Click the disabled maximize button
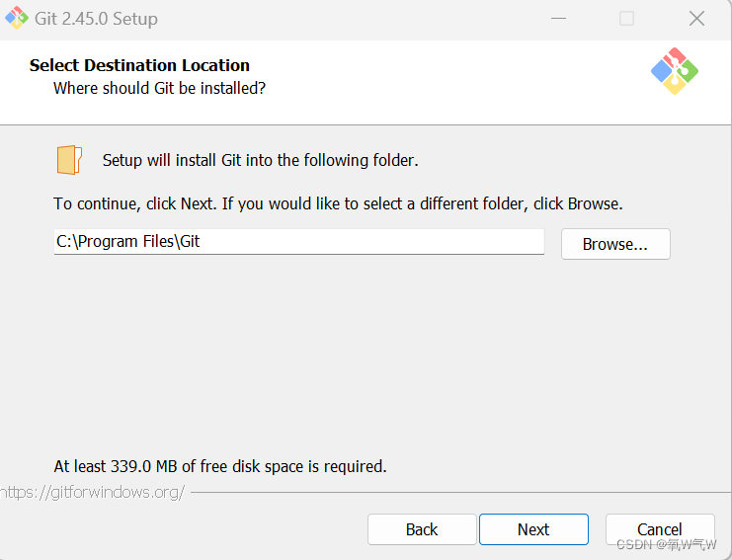732x560 pixels. pyautogui.click(x=626, y=19)
